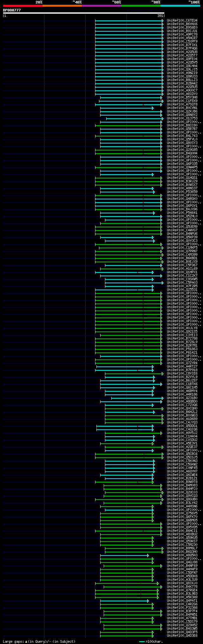Click the UniRef100_P54641 label
The image size is (203, 644).
pyautogui.click(x=182, y=213)
